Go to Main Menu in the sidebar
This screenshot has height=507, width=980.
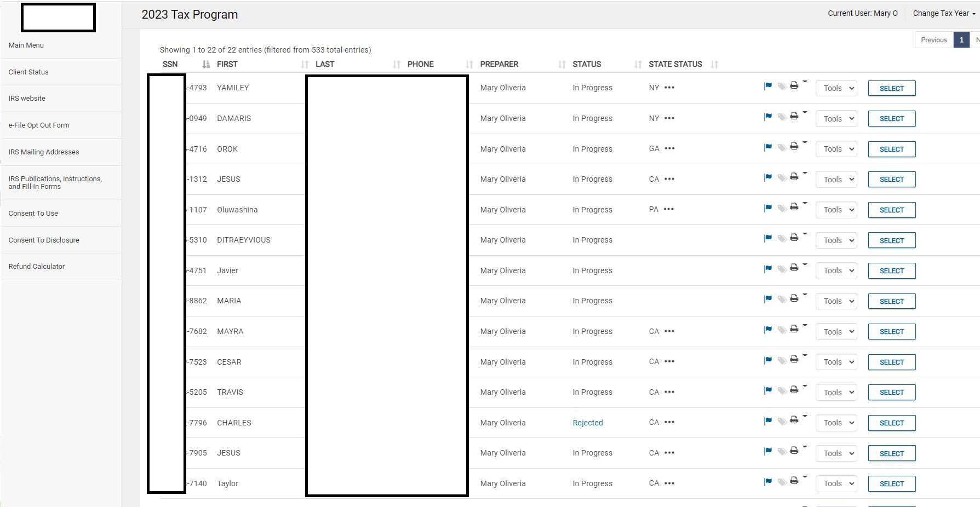tap(26, 45)
